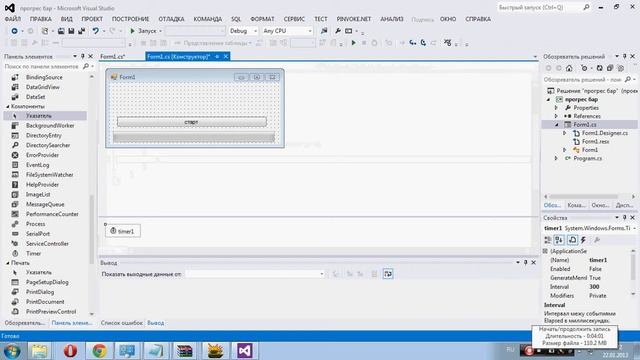Select the progress bar on Form1

click(194, 138)
